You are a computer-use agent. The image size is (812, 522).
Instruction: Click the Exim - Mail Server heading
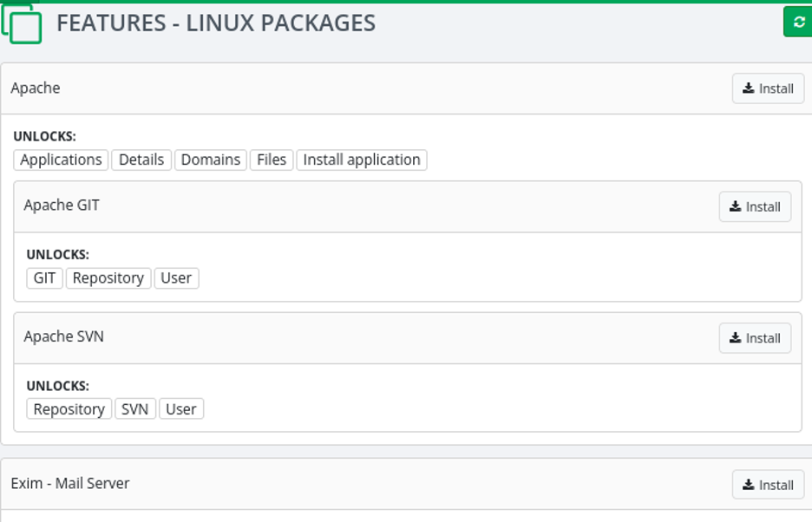70,484
